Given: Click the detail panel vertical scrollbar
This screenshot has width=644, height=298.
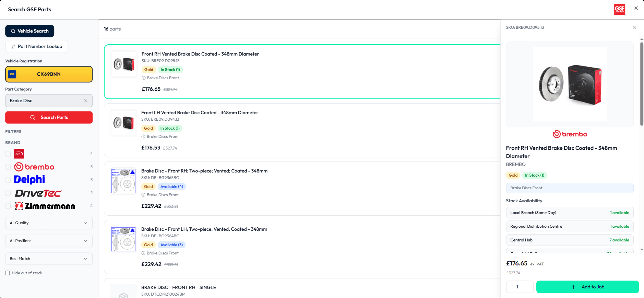Looking at the screenshot, I should pyautogui.click(x=642, y=84).
